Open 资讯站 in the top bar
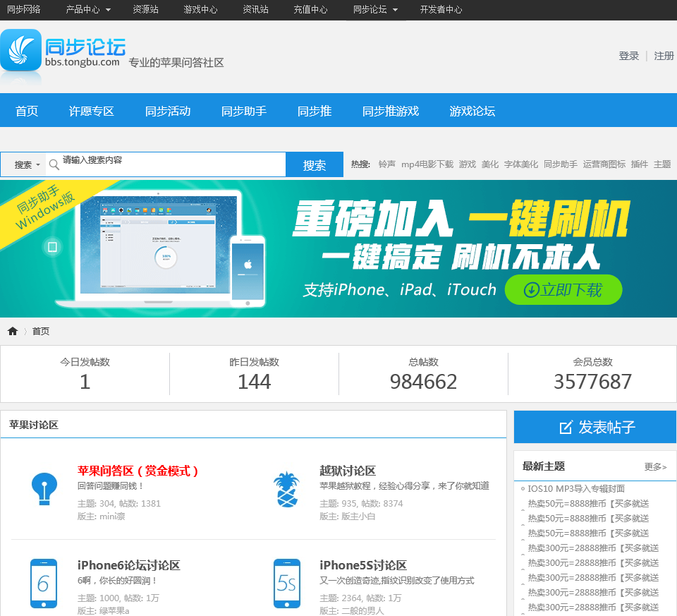 tap(255, 9)
